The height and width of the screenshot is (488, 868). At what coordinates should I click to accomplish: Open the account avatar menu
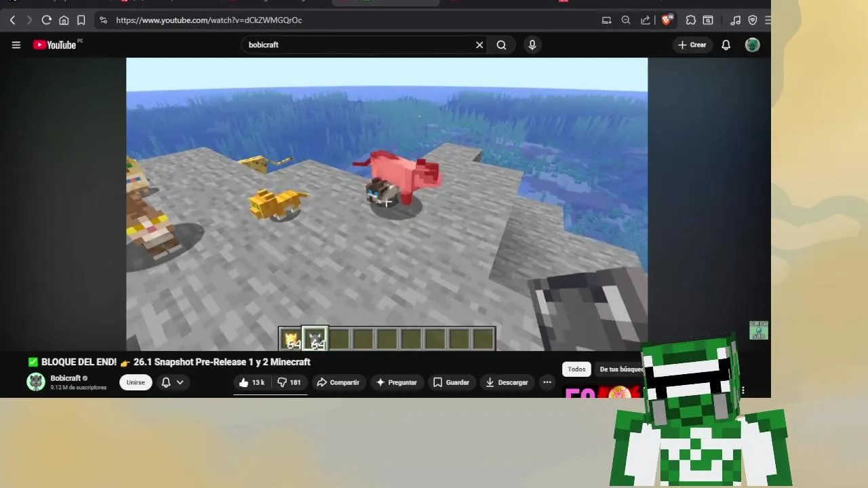752,45
